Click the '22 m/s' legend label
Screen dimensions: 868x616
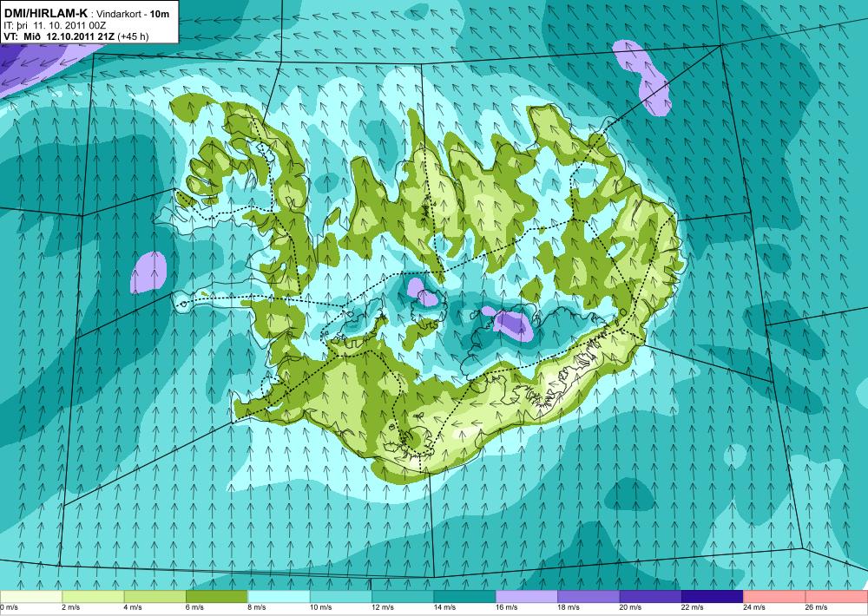pos(693,607)
